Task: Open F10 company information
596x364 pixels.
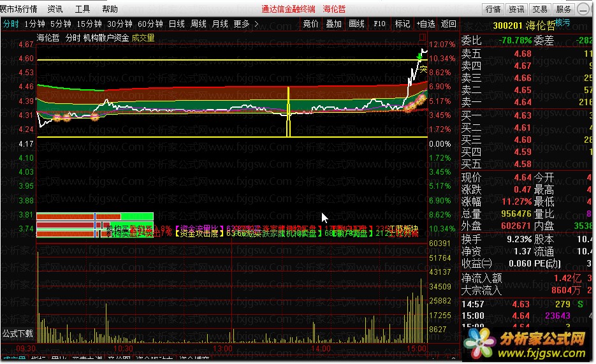Action: coord(379,24)
